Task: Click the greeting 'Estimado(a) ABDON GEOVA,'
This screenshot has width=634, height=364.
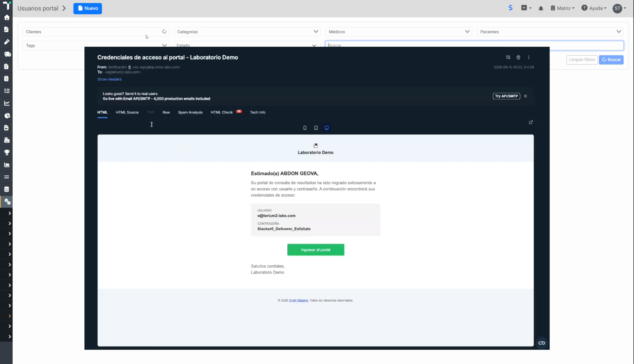Action: (284, 173)
